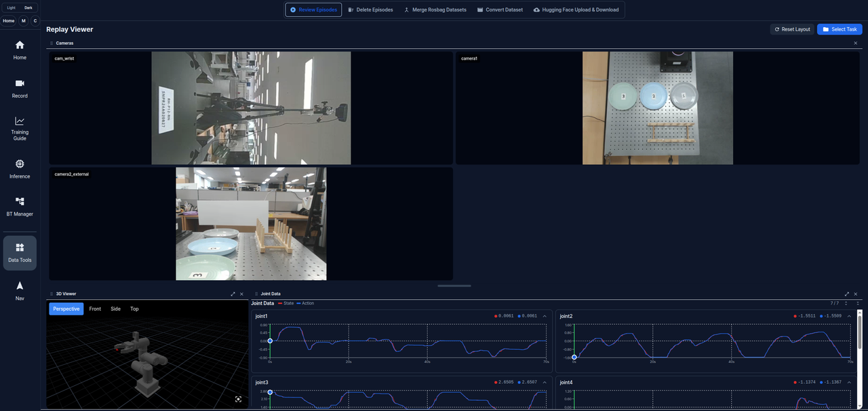Select Hugging Face Upload & Download tab

click(576, 9)
